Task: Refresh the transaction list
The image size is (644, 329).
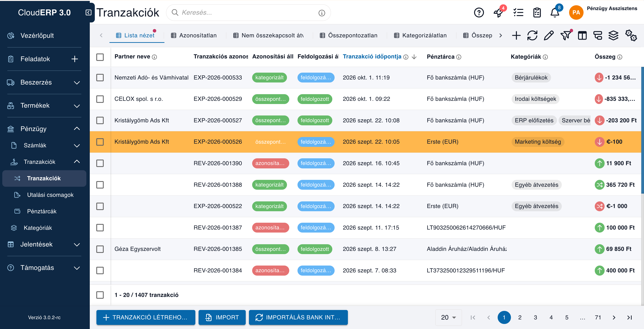Action: coord(532,36)
